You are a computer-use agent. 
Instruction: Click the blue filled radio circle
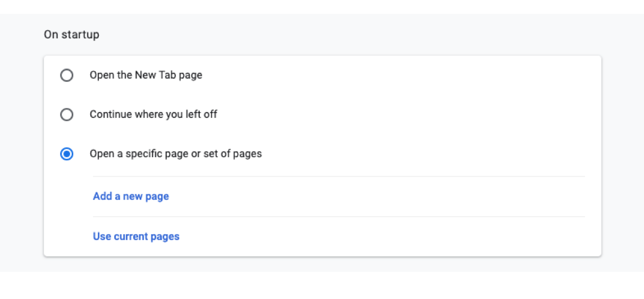pos(66,154)
